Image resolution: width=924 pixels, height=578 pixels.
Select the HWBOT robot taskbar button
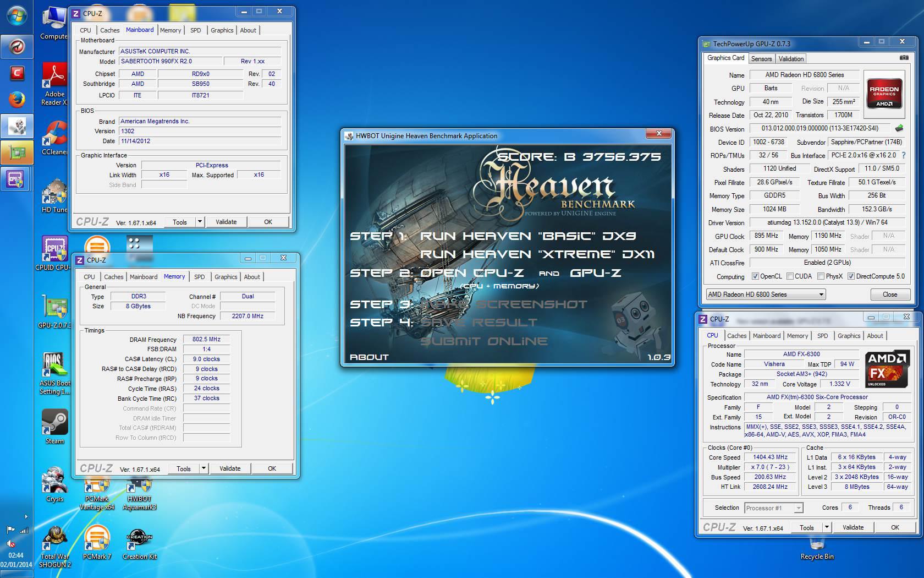coord(16,126)
